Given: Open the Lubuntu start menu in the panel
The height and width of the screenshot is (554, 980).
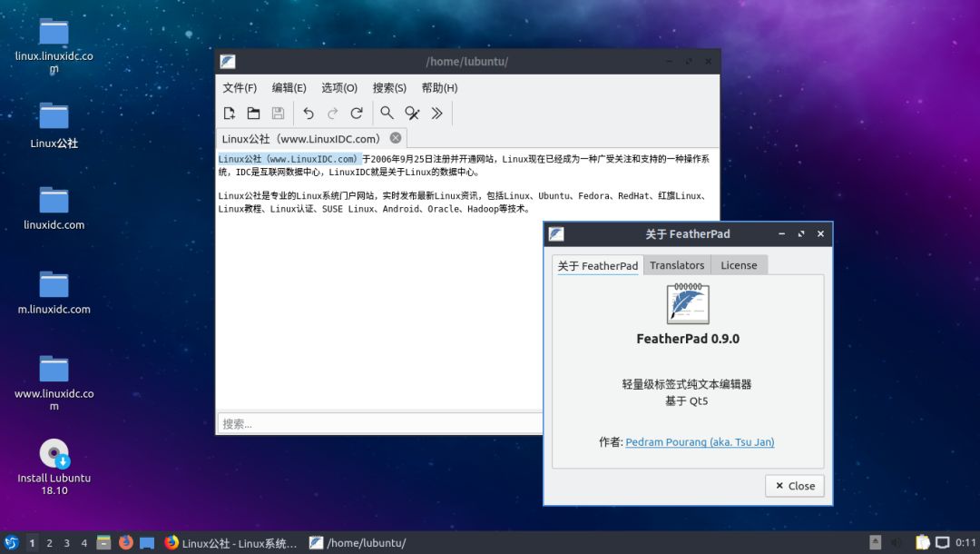Looking at the screenshot, I should 11,543.
